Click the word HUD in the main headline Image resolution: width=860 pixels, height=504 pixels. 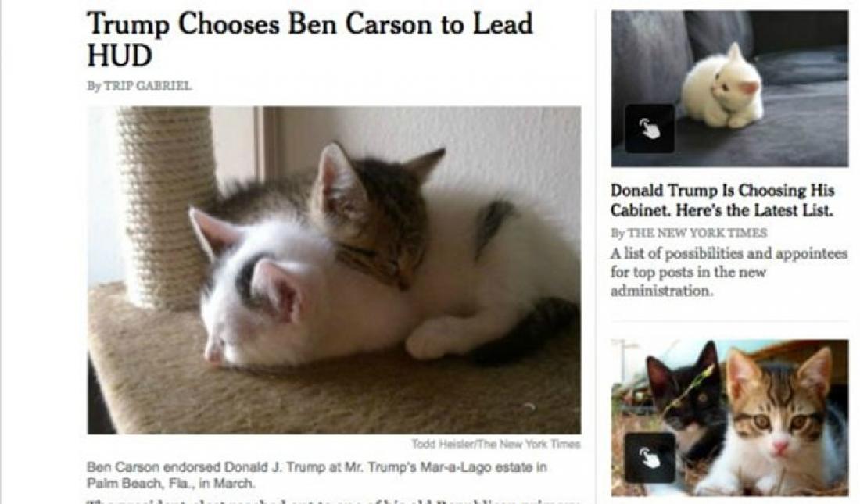pyautogui.click(x=119, y=56)
